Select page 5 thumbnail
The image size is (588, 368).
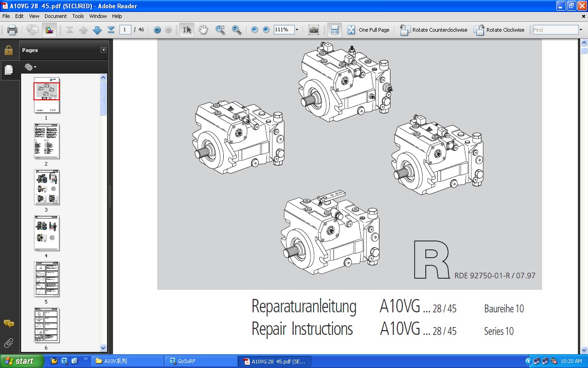click(x=47, y=279)
